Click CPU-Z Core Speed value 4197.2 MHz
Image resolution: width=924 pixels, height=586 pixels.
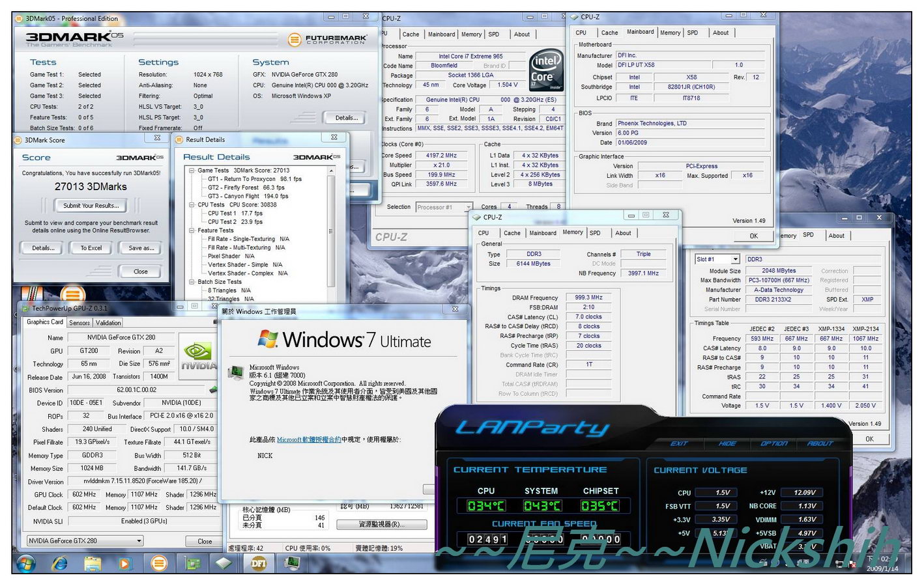point(441,156)
